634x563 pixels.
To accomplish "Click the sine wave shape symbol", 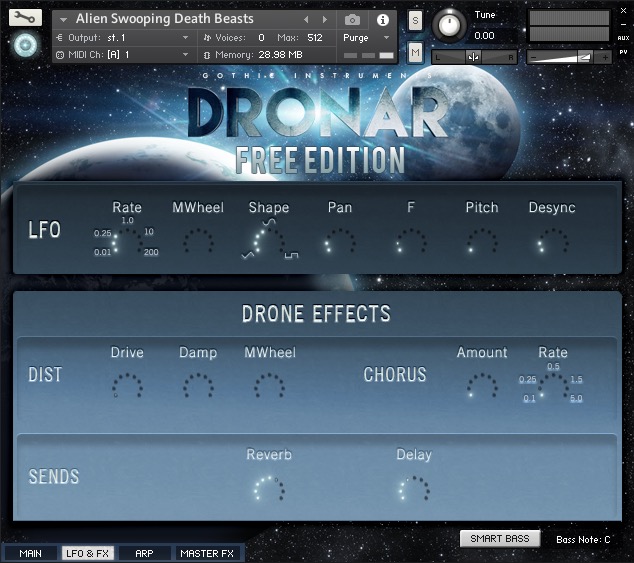I will coord(269,221).
